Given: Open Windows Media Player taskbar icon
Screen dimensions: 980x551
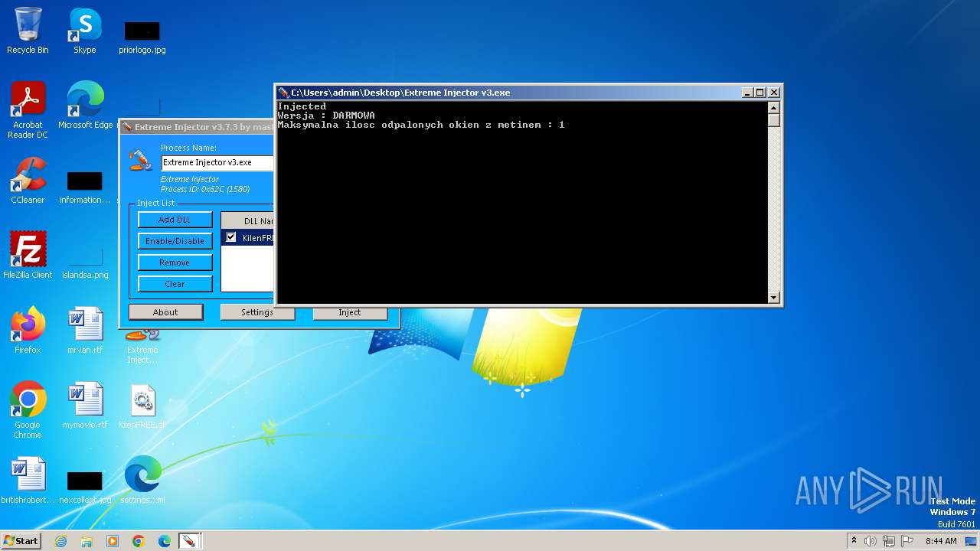Looking at the screenshot, I should click(113, 541).
